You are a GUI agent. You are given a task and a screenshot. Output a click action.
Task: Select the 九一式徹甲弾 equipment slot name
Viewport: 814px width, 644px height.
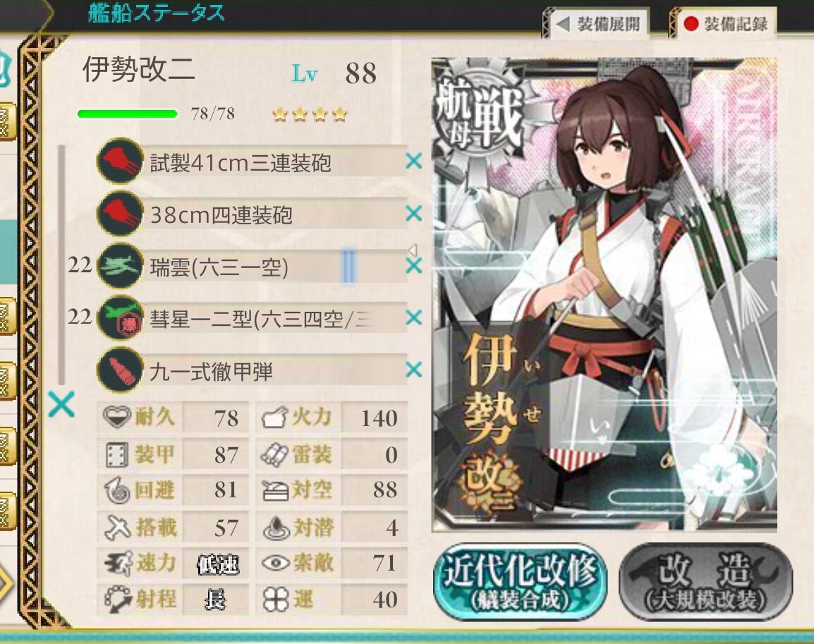(x=211, y=372)
